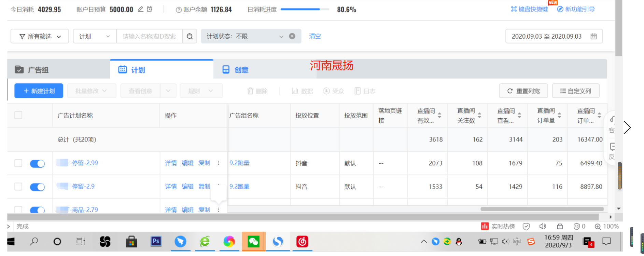The width and height of the screenshot is (644, 256).
Task: Open the 批量修改 dropdown
Action: (92, 91)
